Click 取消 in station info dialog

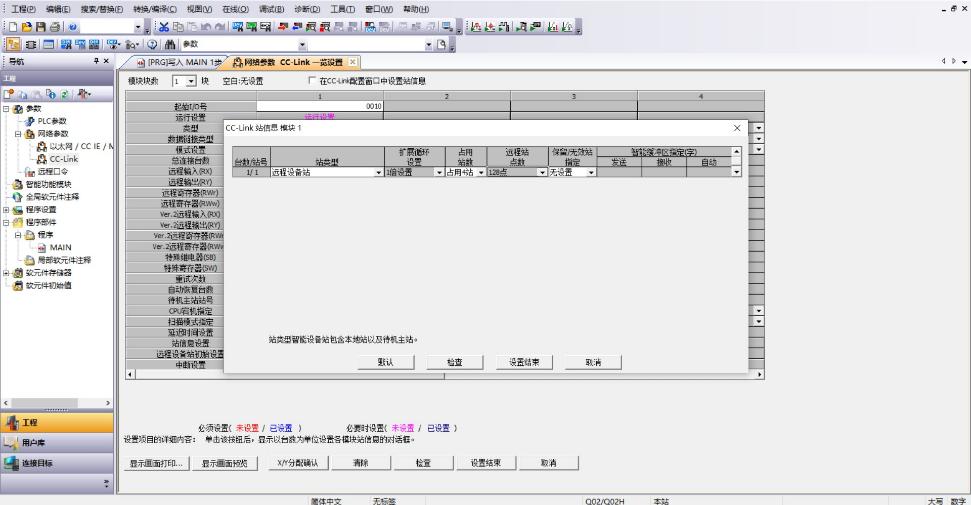593,362
